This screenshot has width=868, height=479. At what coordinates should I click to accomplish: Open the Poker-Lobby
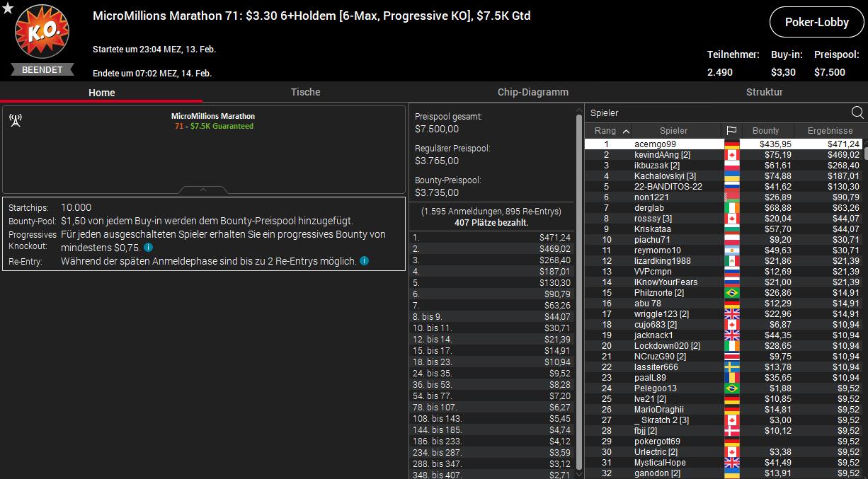tap(816, 22)
